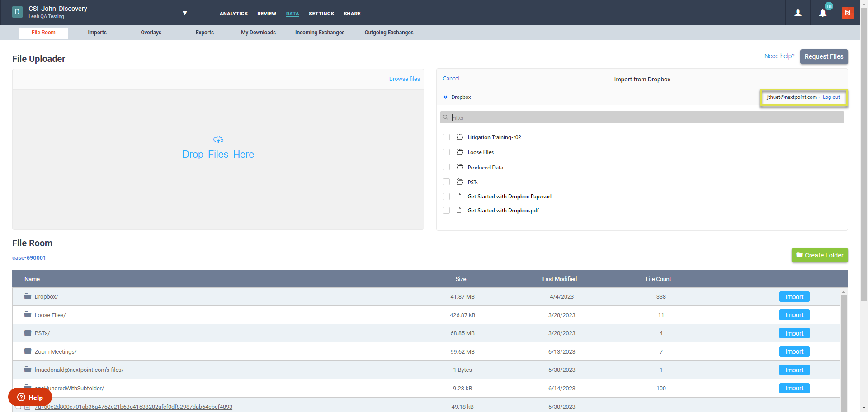Screen dimensions: 868x412
Task: Open the DATA menu
Action: click(x=292, y=14)
